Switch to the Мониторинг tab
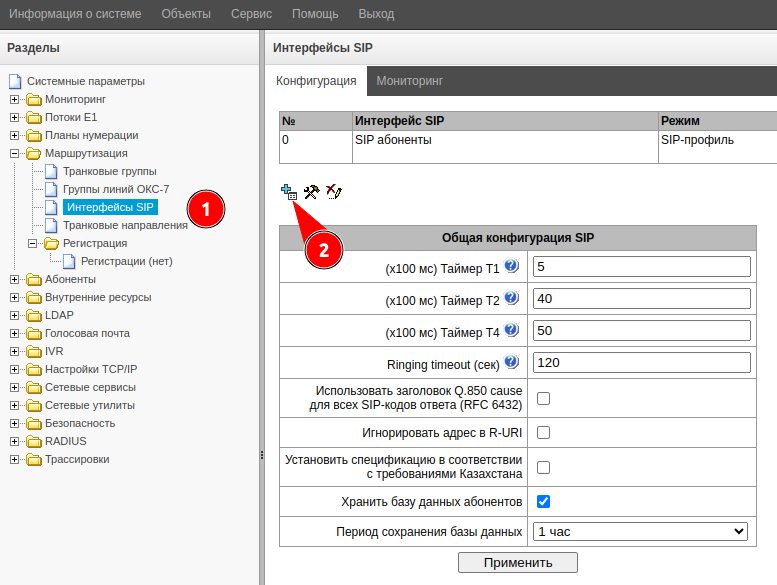Image resolution: width=777 pixels, height=585 pixels. (410, 80)
